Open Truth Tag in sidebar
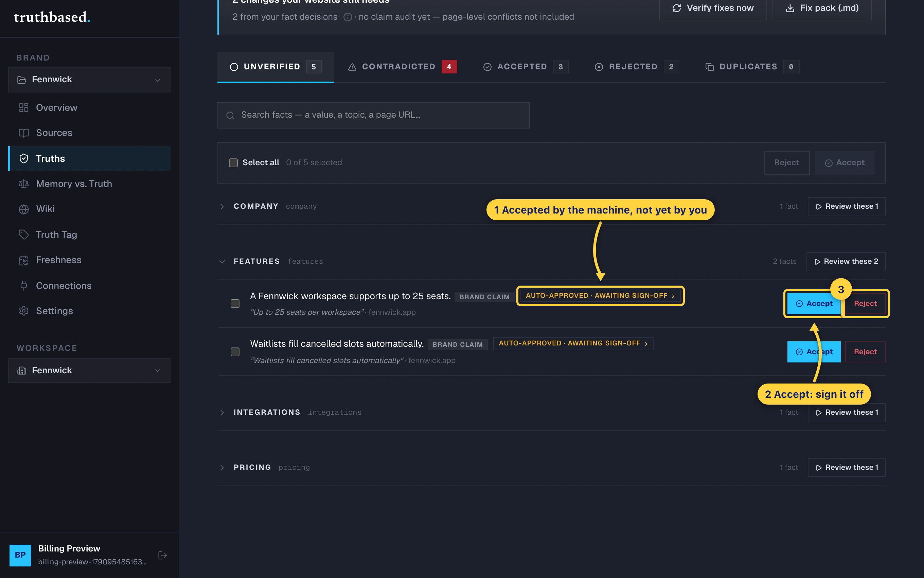Viewport: 924px width, 578px height. tap(89, 234)
